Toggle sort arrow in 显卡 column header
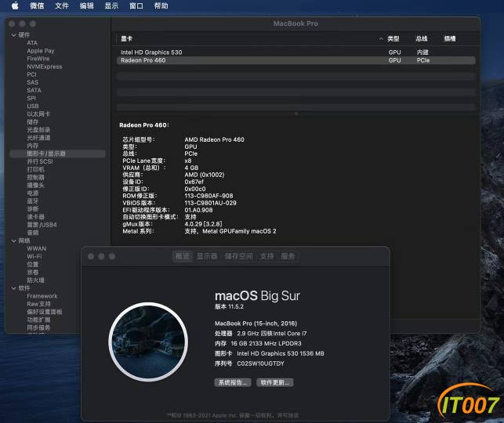 click(x=381, y=39)
